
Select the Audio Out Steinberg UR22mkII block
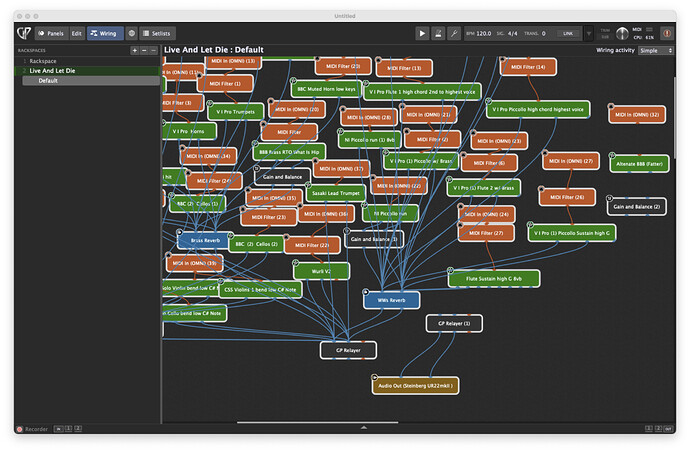[415, 386]
